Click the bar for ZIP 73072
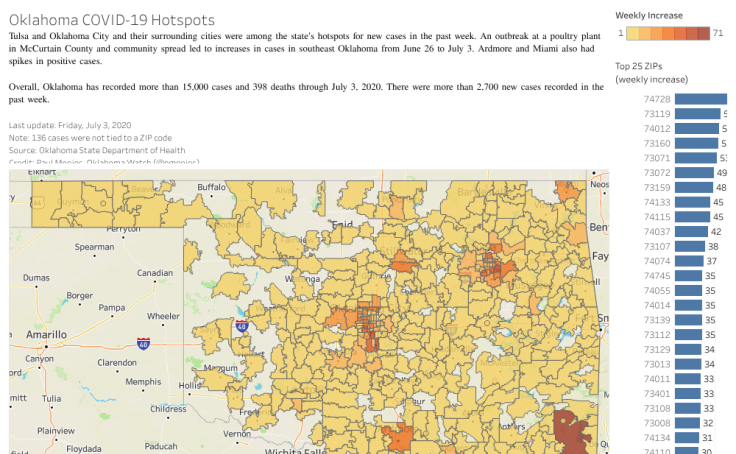 694,173
